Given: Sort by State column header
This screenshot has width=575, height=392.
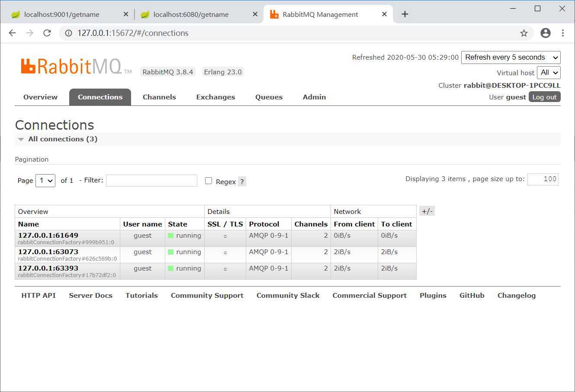Looking at the screenshot, I should (x=177, y=224).
